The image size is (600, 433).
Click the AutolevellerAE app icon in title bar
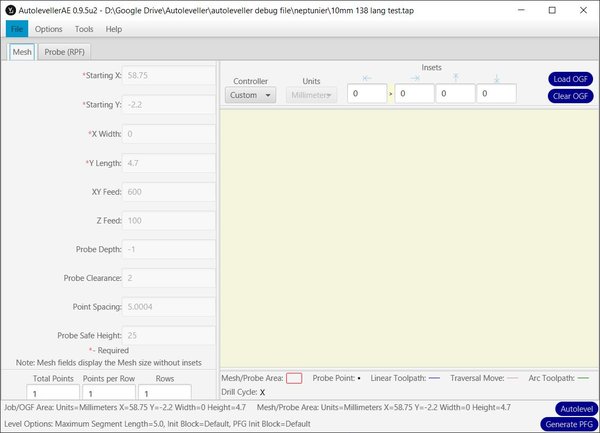tap(10, 9)
